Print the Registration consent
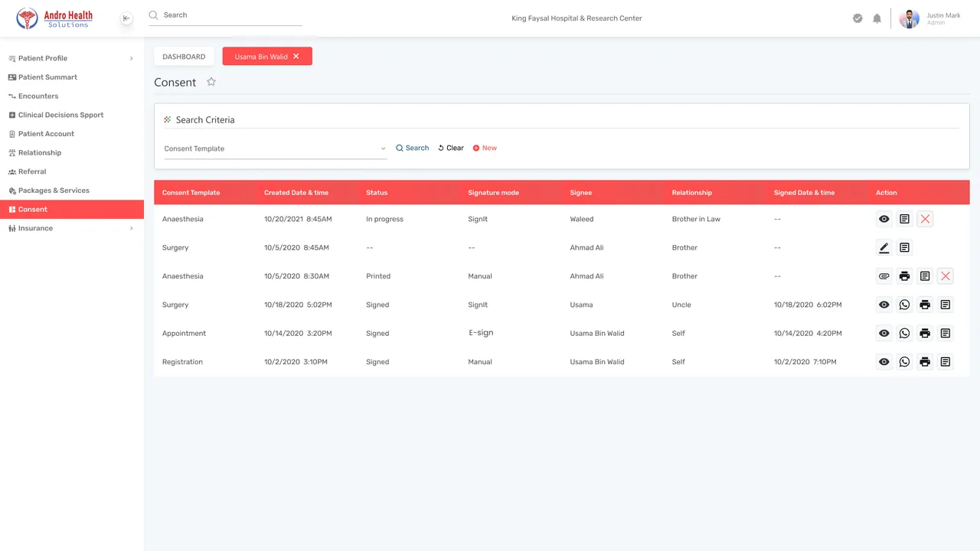Image resolution: width=980 pixels, height=551 pixels. (925, 362)
